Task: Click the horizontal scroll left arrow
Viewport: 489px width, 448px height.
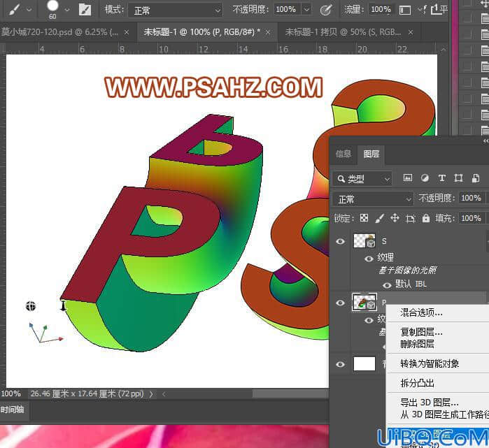Action: click(164, 394)
